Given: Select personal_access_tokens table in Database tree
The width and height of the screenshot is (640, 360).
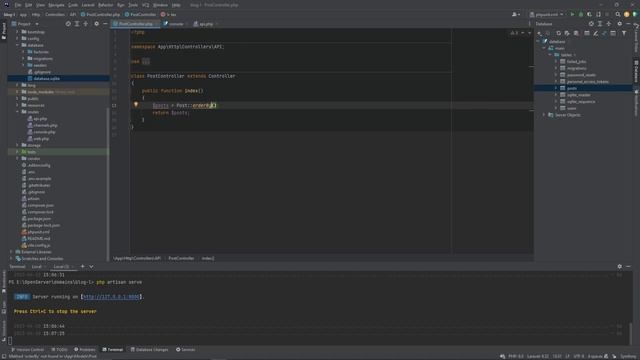Looking at the screenshot, I should [x=587, y=82].
